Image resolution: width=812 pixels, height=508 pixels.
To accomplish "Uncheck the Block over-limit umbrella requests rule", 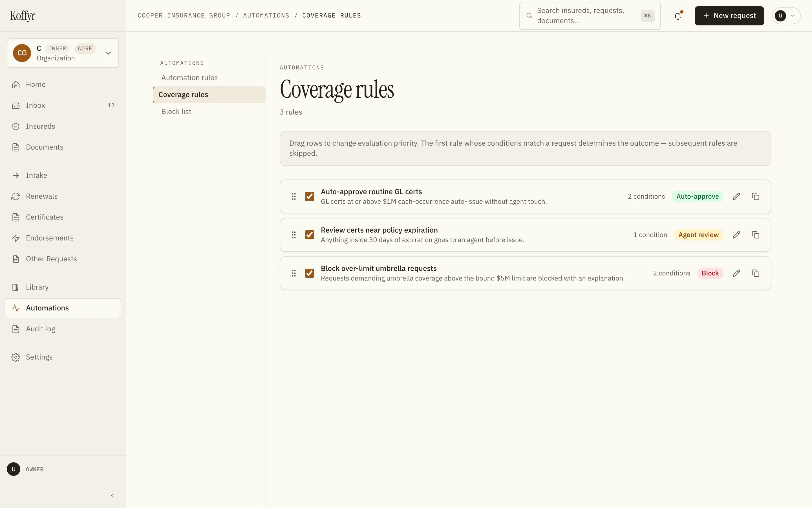I will [x=309, y=273].
